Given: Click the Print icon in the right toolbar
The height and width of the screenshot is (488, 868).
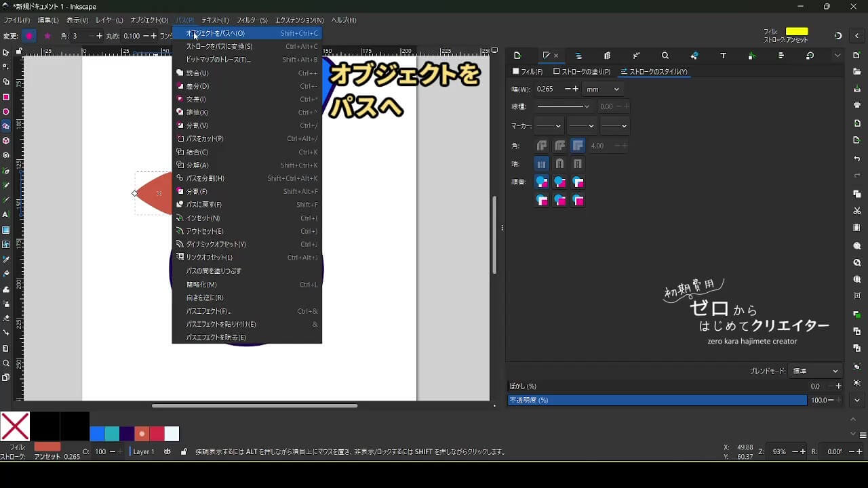Looking at the screenshot, I should pos(857,105).
